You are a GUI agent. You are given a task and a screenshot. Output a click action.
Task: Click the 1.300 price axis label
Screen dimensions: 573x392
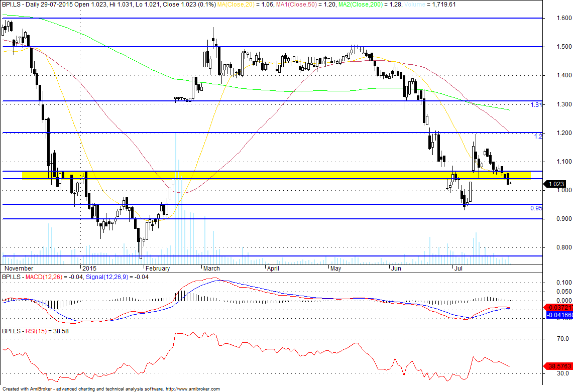(x=564, y=104)
